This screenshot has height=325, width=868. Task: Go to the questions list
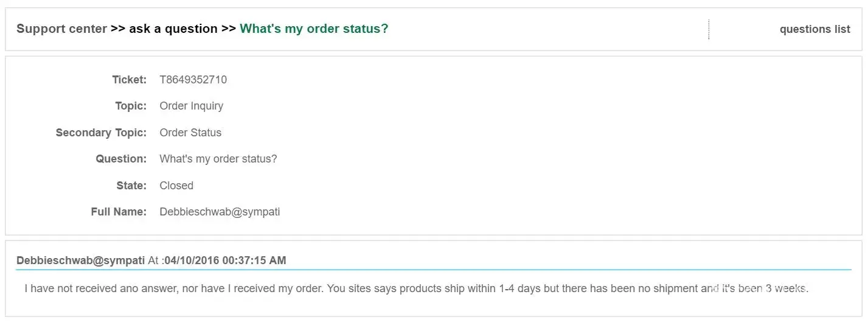click(814, 29)
